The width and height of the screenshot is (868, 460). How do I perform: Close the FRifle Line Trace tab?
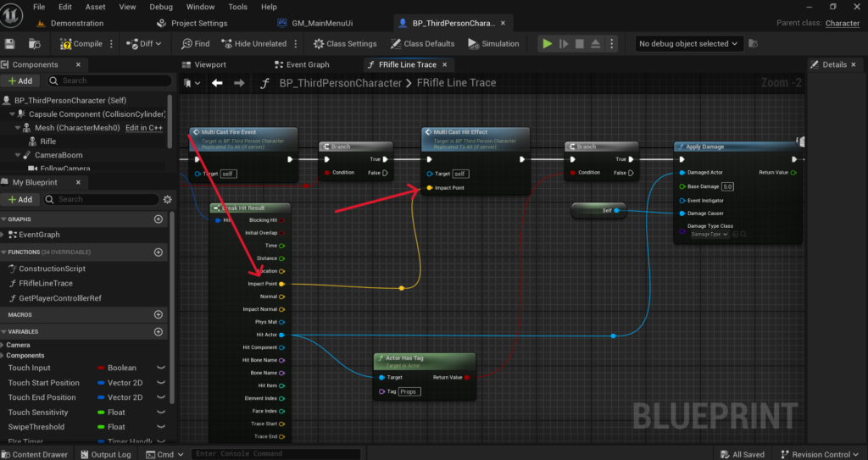tap(444, 64)
